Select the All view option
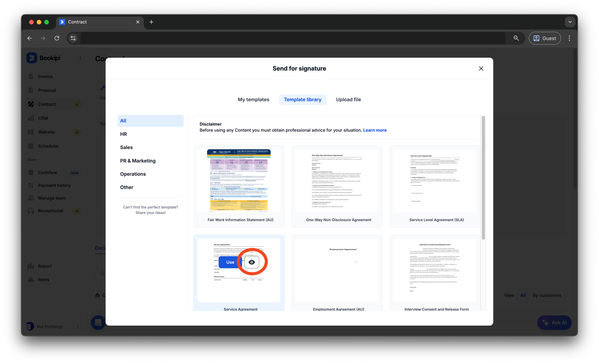 point(523,295)
